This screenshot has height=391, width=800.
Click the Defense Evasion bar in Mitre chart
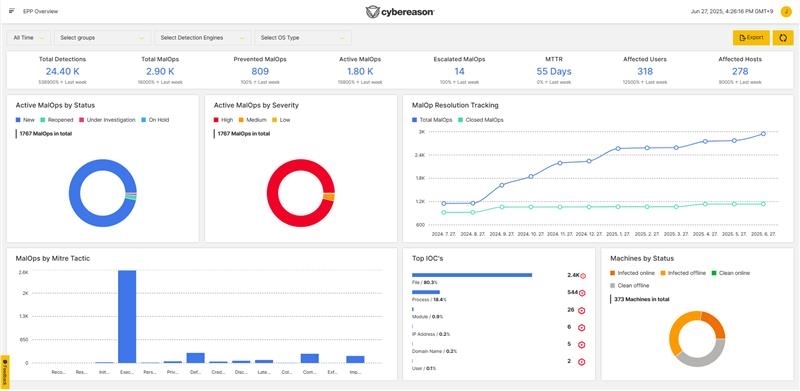pyautogui.click(x=195, y=358)
